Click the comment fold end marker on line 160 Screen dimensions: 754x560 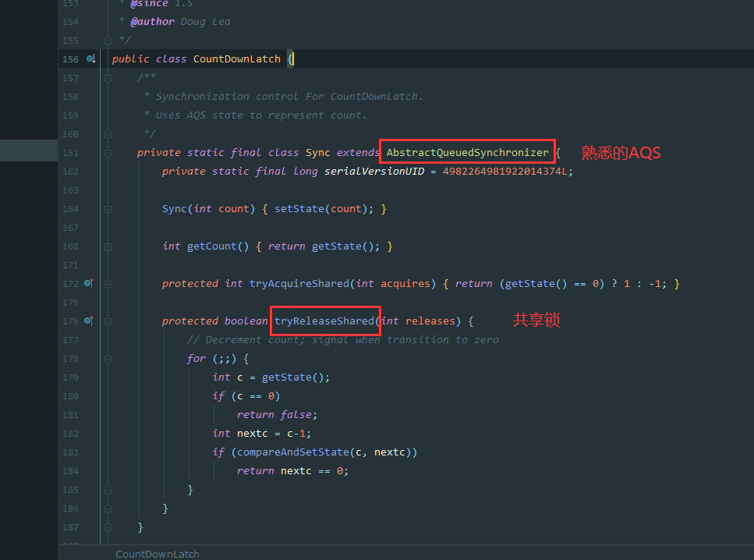pos(108,134)
